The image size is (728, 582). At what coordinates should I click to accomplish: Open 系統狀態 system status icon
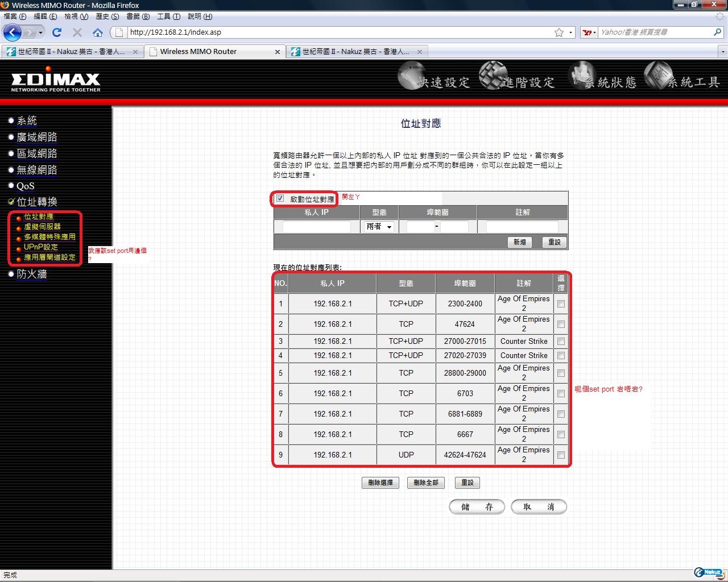click(x=603, y=76)
